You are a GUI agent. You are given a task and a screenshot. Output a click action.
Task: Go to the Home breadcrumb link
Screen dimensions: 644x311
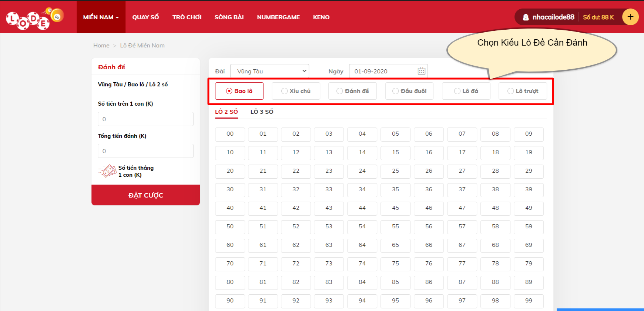tap(101, 45)
